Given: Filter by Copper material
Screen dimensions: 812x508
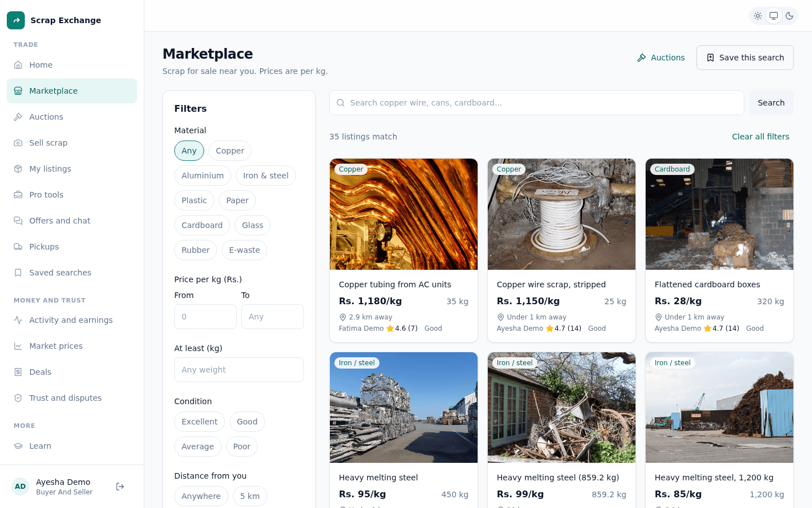Looking at the screenshot, I should pos(230,151).
